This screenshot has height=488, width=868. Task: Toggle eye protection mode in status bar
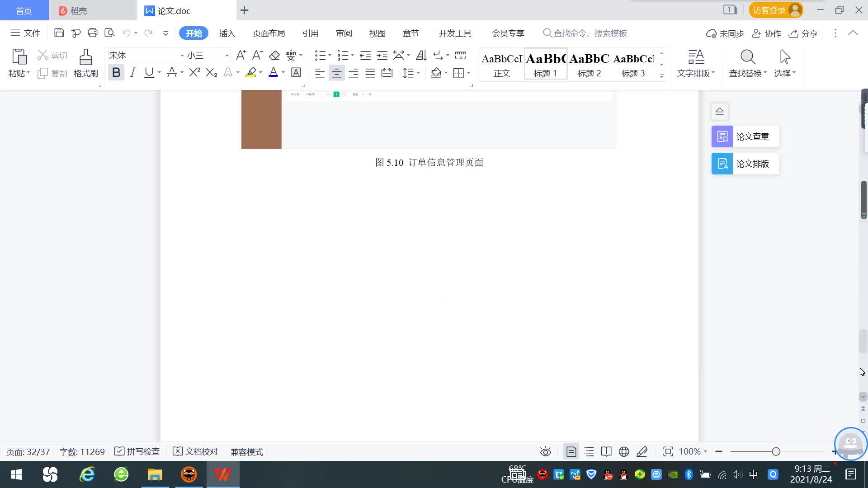pyautogui.click(x=545, y=451)
